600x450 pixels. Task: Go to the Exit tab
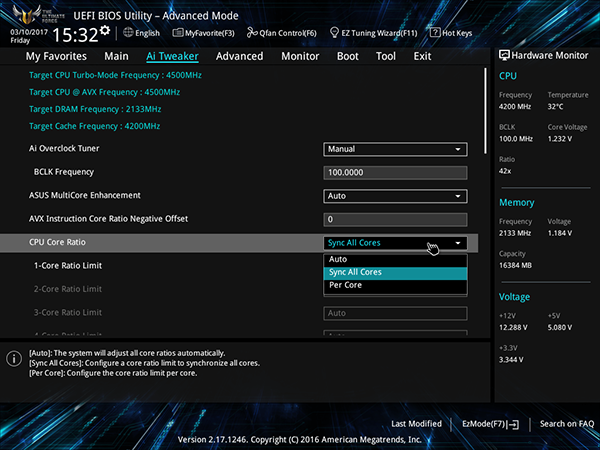(x=422, y=56)
